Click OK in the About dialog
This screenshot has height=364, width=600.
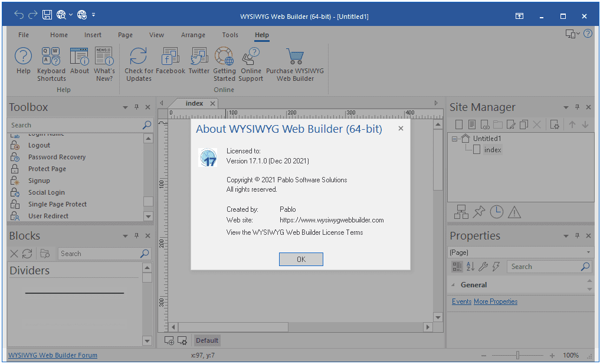click(301, 259)
